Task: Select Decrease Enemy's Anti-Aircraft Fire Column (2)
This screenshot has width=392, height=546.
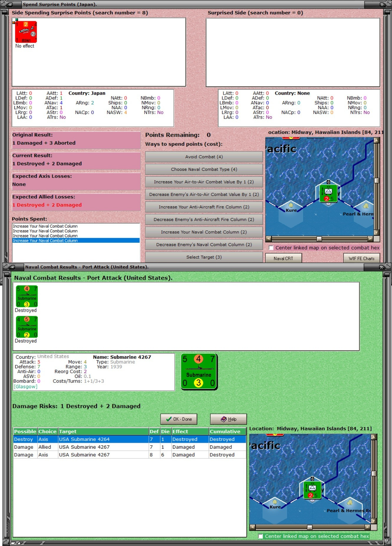Action: [204, 219]
